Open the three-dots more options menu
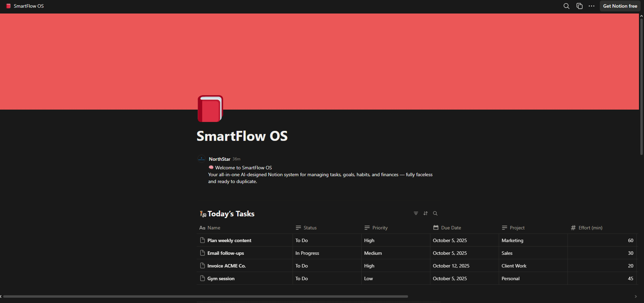 click(x=591, y=6)
